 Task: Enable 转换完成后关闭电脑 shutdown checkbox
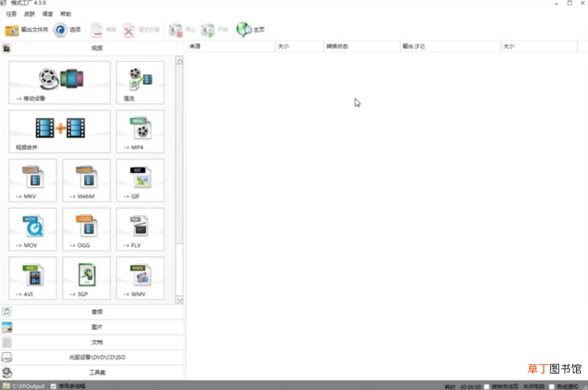[x=487, y=386]
